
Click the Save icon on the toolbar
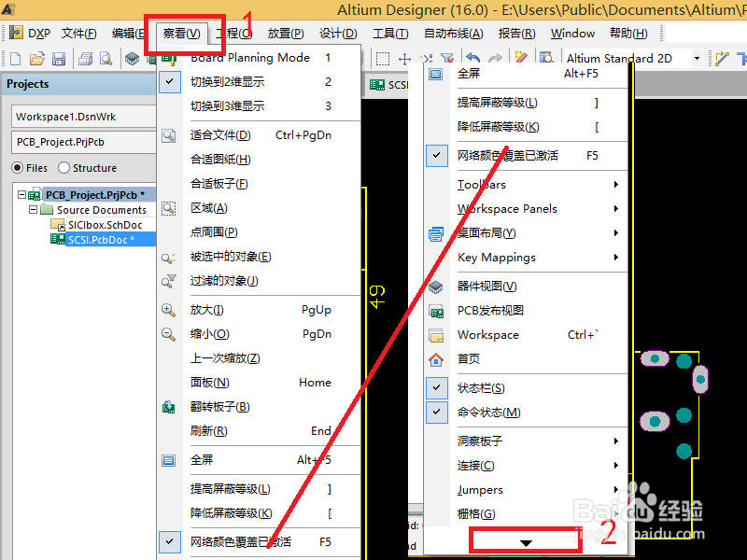click(x=58, y=58)
